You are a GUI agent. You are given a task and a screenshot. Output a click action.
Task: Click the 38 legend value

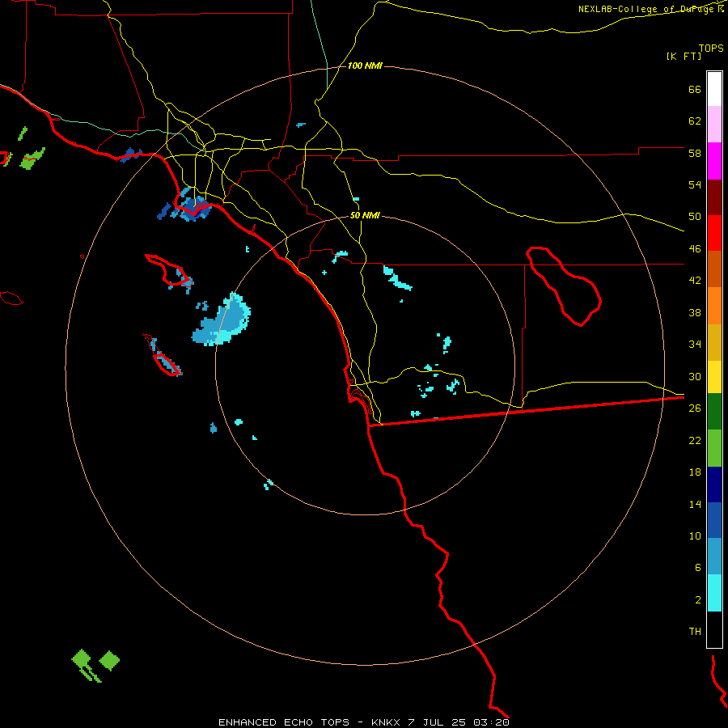695,312
